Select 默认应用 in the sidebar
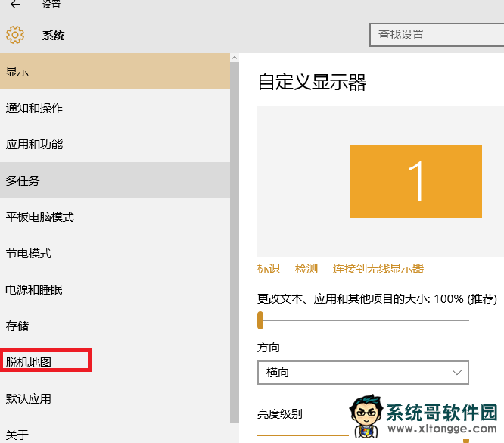 click(114, 399)
